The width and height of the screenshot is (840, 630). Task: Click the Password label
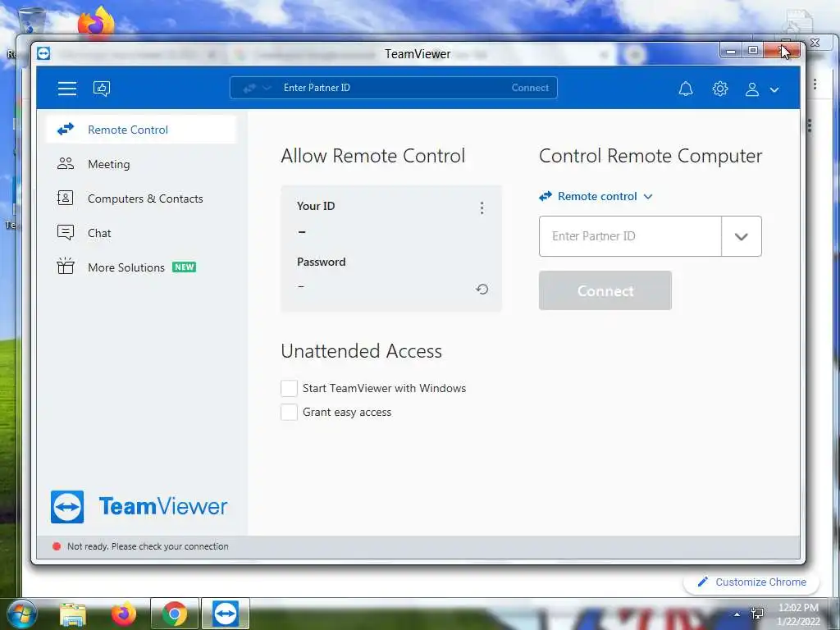[322, 262]
